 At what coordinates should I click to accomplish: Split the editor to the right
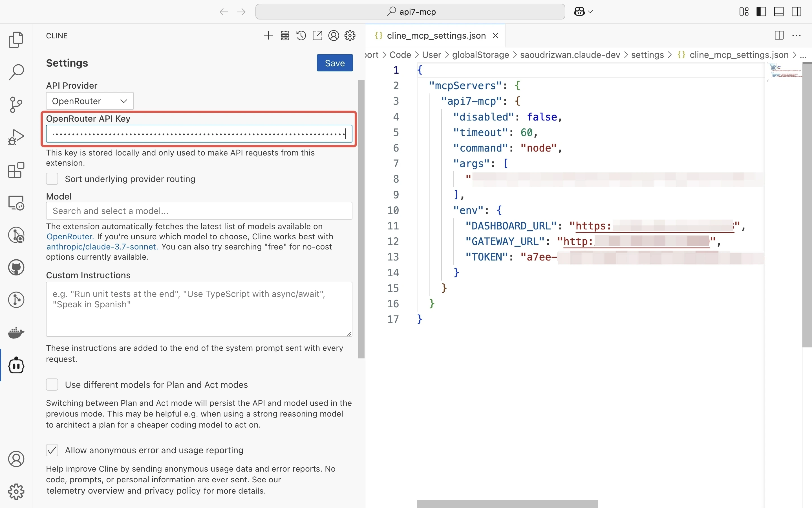(779, 35)
